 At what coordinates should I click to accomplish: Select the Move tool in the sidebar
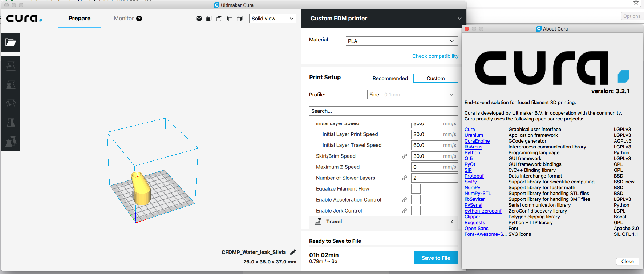[11, 66]
